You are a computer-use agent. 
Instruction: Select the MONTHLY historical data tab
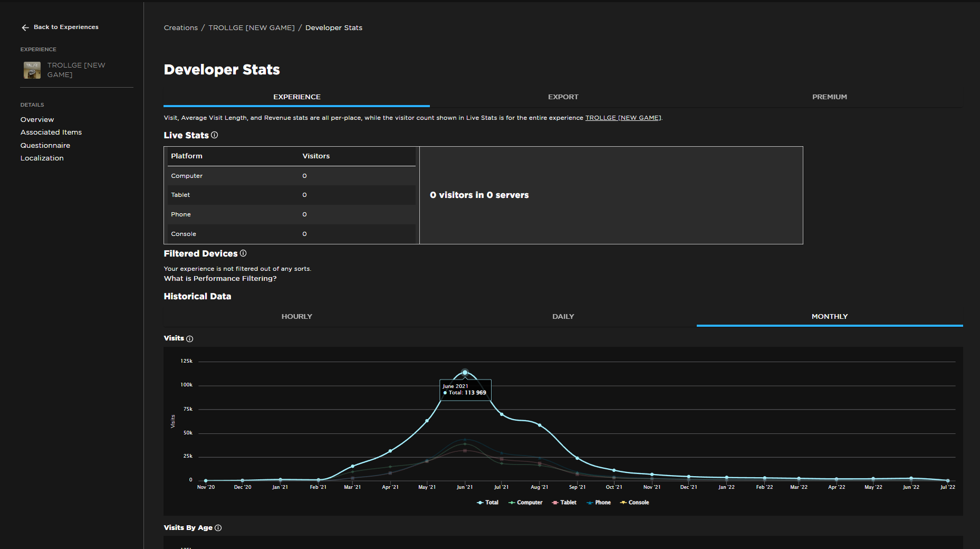coord(830,317)
